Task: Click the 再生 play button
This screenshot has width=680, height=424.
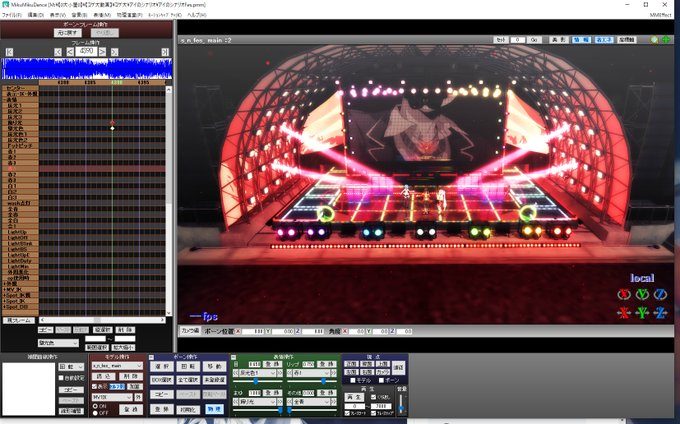Action: pos(354,397)
